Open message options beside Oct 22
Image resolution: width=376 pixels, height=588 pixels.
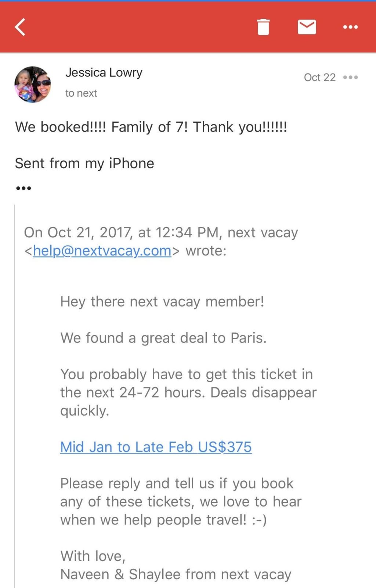pos(350,77)
